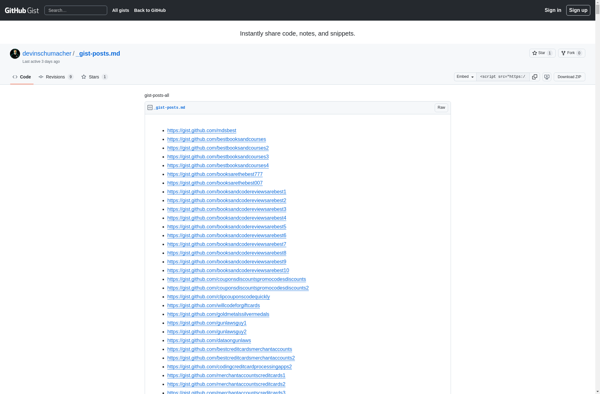This screenshot has height=394, width=600.
Task: Open link ending bestbooksandcourses
Action: [216, 139]
